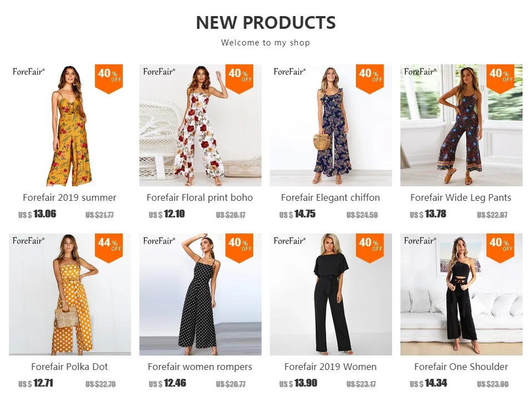Open the white floral boho jumpsuit image
The width and height of the screenshot is (532, 411).
[x=200, y=125]
